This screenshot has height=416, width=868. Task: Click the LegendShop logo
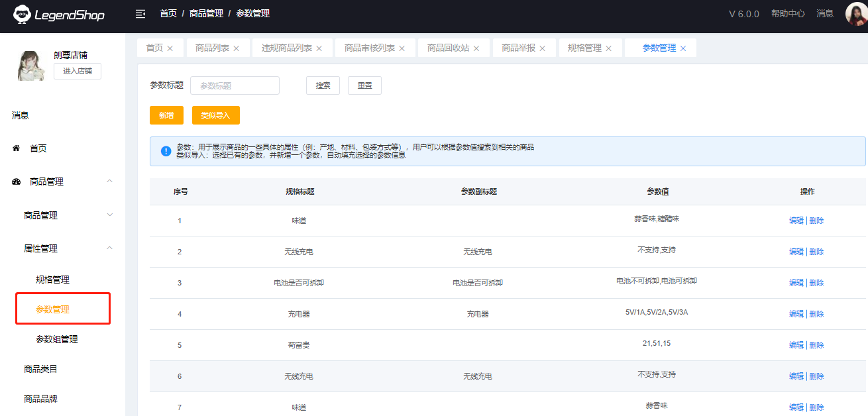[x=60, y=14]
